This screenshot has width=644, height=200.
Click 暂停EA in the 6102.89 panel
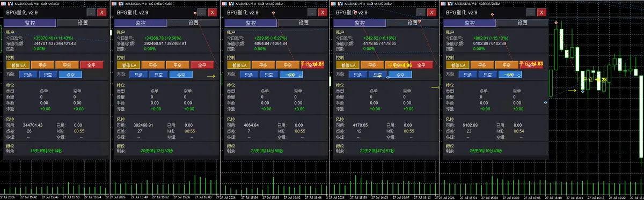(x=458, y=65)
